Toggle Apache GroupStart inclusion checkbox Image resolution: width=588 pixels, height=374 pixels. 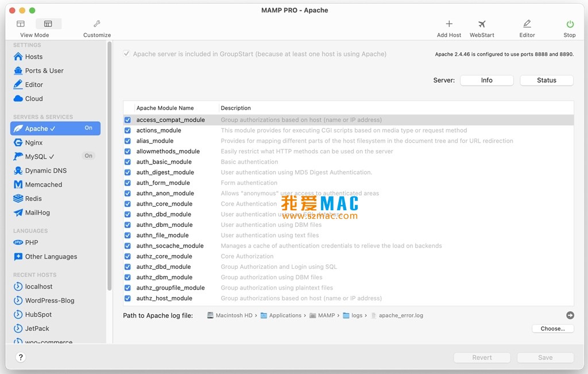pos(127,54)
